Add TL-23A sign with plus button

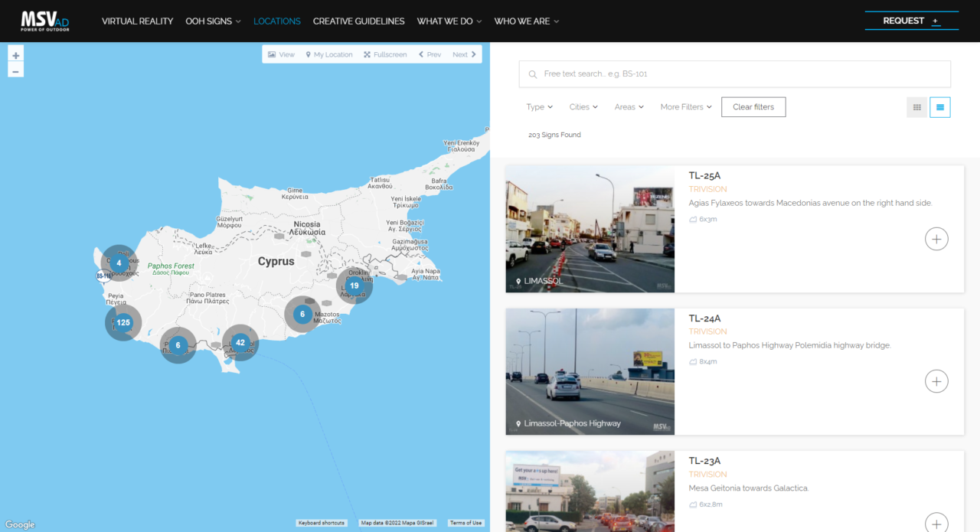pyautogui.click(x=936, y=523)
